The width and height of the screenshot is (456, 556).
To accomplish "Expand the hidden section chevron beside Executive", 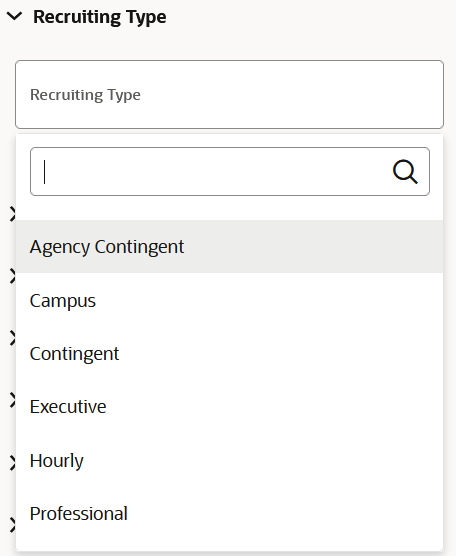I will pos(12,400).
